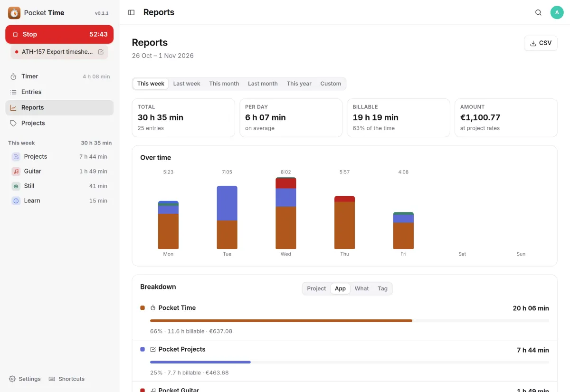The height and width of the screenshot is (392, 570).
Task: Click the Thursday bar in the chart
Action: pos(345,222)
